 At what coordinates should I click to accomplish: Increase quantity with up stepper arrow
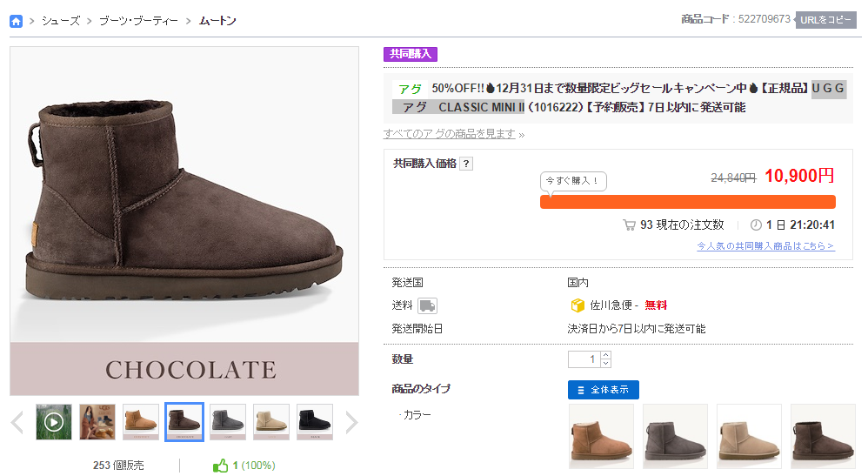coord(606,355)
